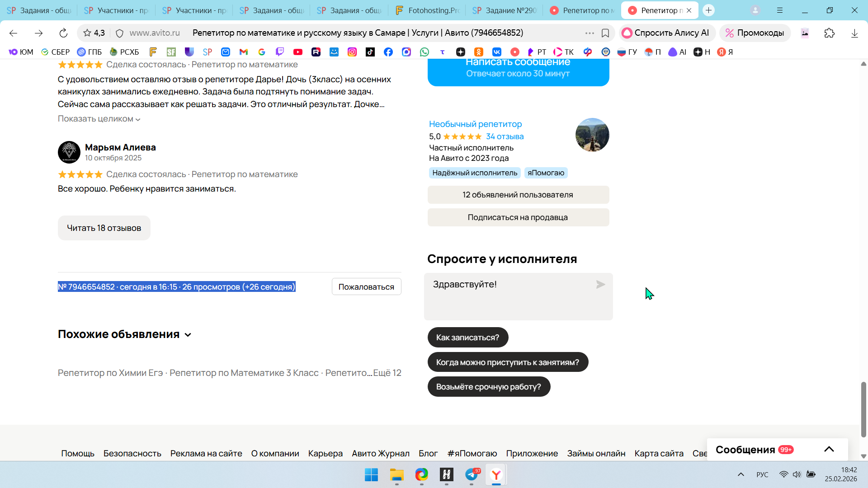Image resolution: width=868 pixels, height=488 pixels.
Task: Click the seller's round avatar photo
Action: point(592,135)
